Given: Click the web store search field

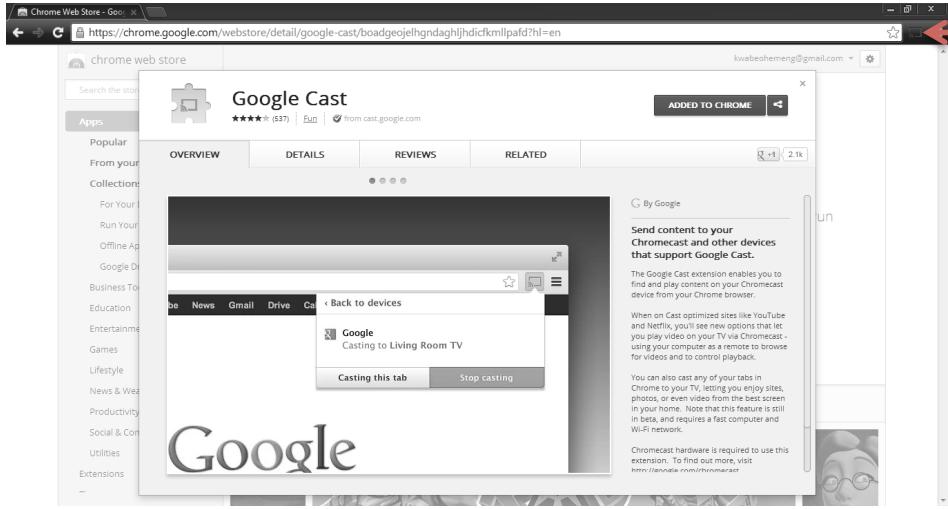Looking at the screenshot, I should (102, 90).
